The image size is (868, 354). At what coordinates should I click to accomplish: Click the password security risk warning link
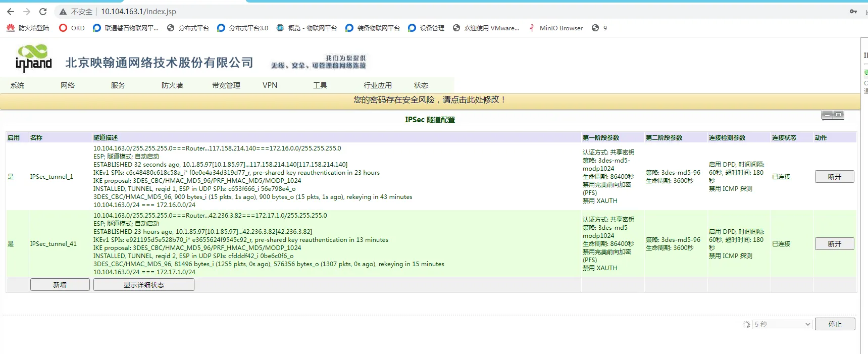430,100
